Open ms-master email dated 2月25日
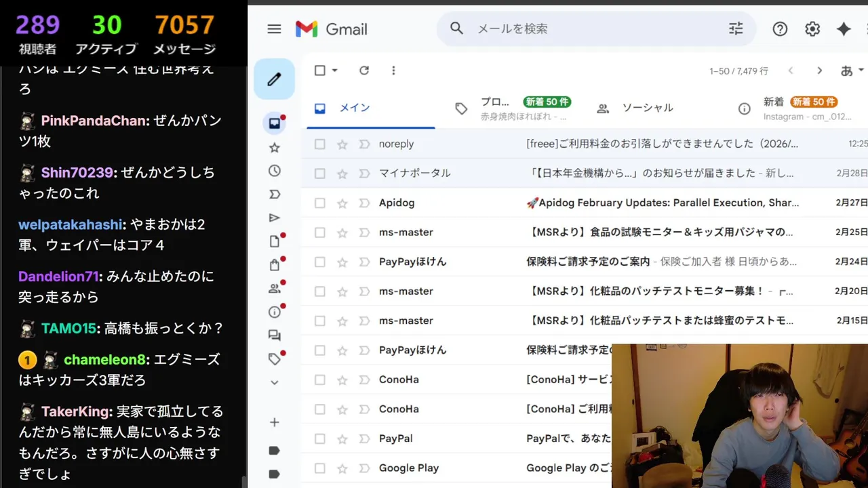The image size is (868, 488). pyautogui.click(x=585, y=232)
